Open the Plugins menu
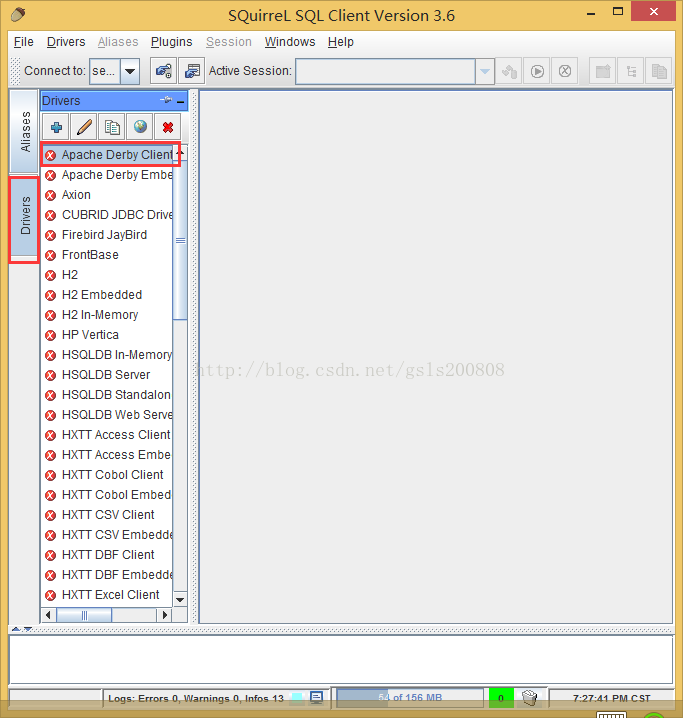 tap(172, 42)
